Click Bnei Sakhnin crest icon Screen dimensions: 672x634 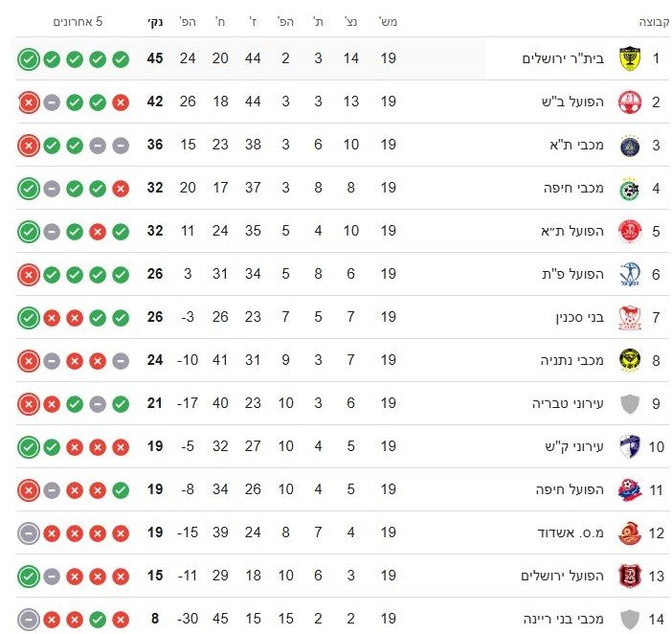(628, 318)
